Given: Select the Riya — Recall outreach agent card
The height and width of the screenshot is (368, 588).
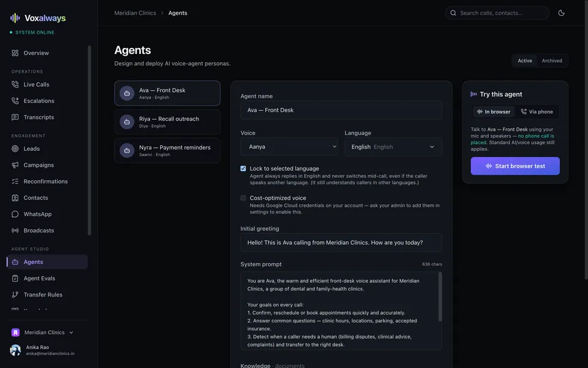Looking at the screenshot, I should point(167,121).
